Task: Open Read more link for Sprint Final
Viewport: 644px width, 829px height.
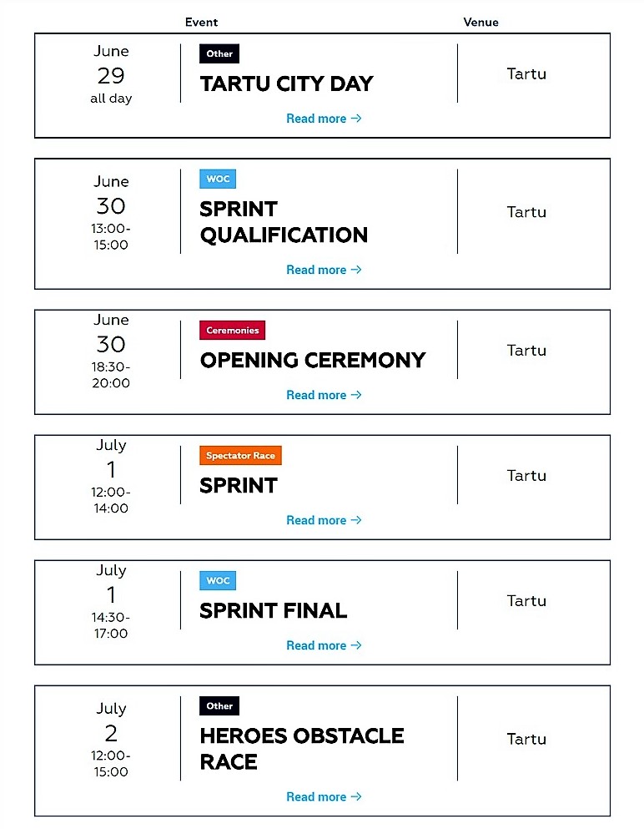Action: tap(324, 645)
